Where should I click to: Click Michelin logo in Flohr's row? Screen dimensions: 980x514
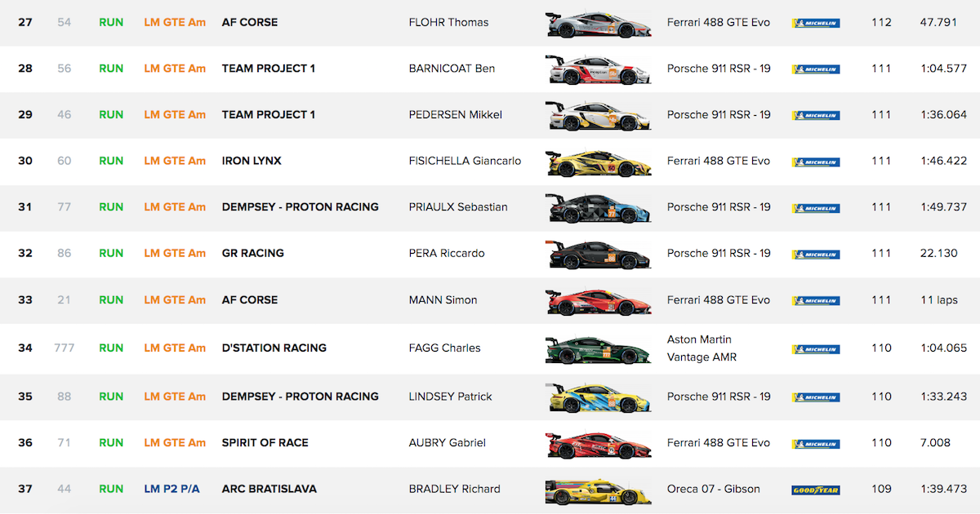[x=815, y=23]
